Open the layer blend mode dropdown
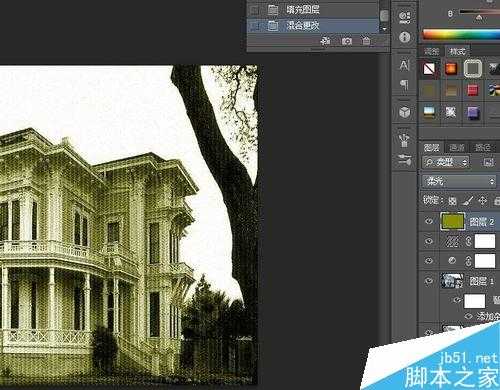This screenshot has height=390, width=500. click(459, 181)
